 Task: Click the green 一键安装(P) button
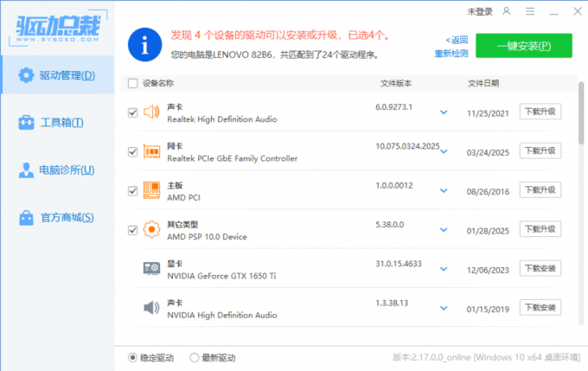click(x=524, y=46)
